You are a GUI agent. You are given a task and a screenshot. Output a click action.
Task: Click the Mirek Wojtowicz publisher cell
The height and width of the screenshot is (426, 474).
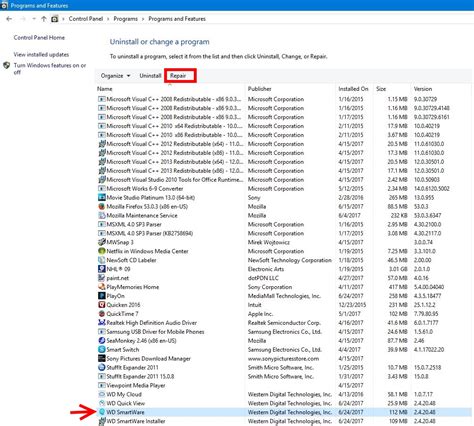(269, 242)
